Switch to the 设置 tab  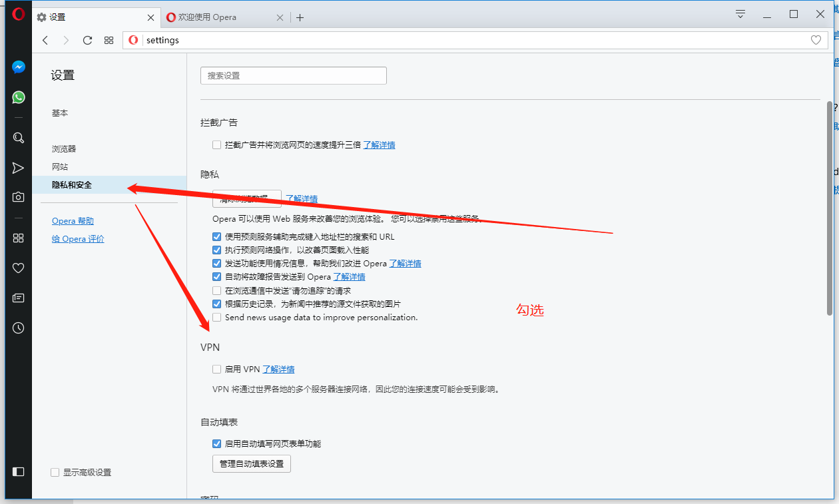tap(96, 17)
